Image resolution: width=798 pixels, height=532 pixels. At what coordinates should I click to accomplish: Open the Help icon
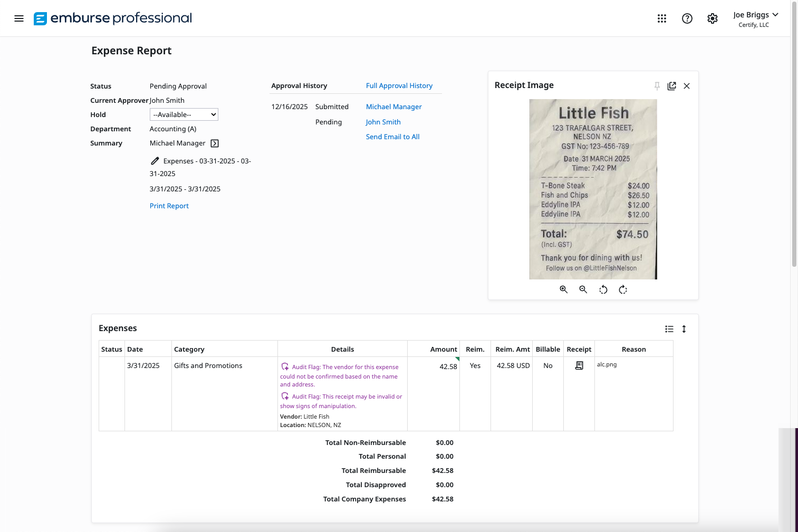click(x=687, y=18)
